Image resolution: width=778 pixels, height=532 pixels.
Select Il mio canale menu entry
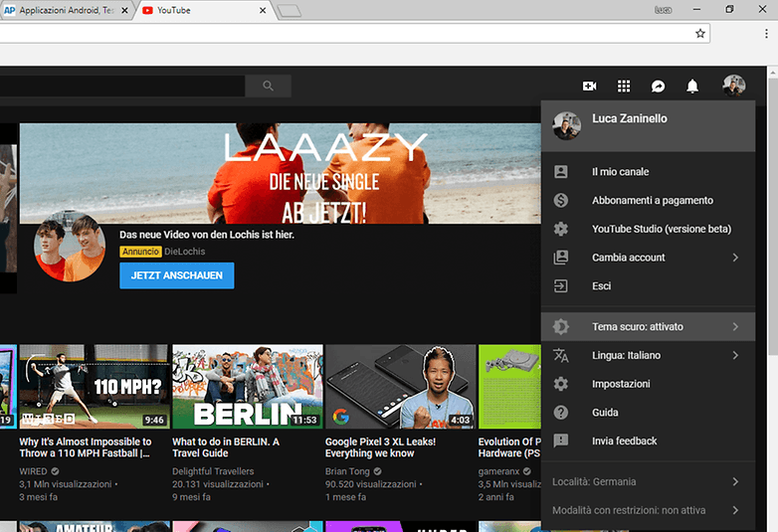648,172
